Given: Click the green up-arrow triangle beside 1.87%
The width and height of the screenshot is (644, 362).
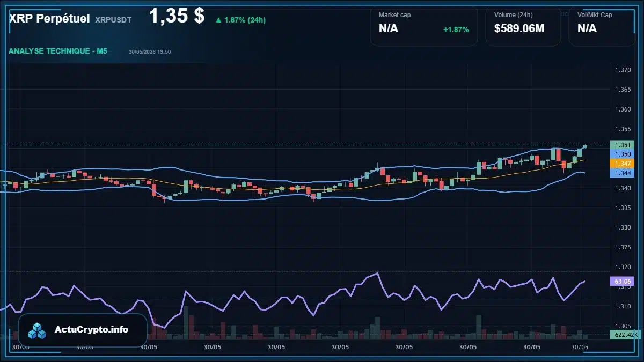Looking at the screenshot, I should [x=218, y=20].
